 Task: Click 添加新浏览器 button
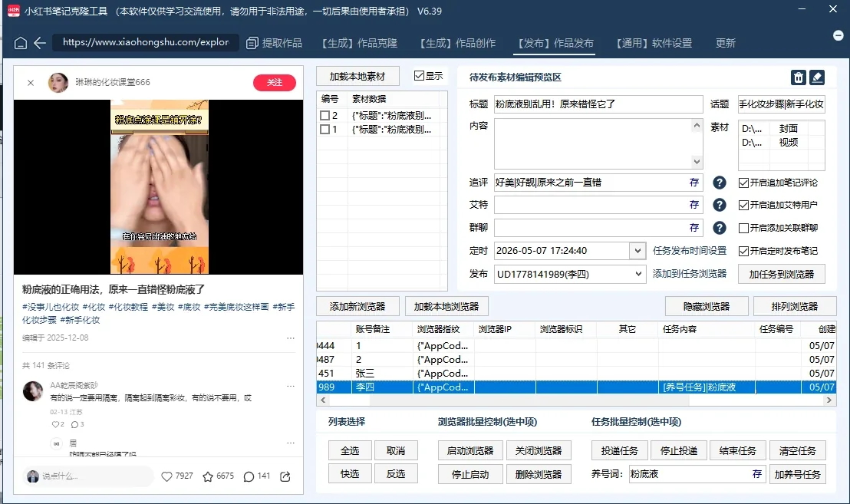click(357, 306)
